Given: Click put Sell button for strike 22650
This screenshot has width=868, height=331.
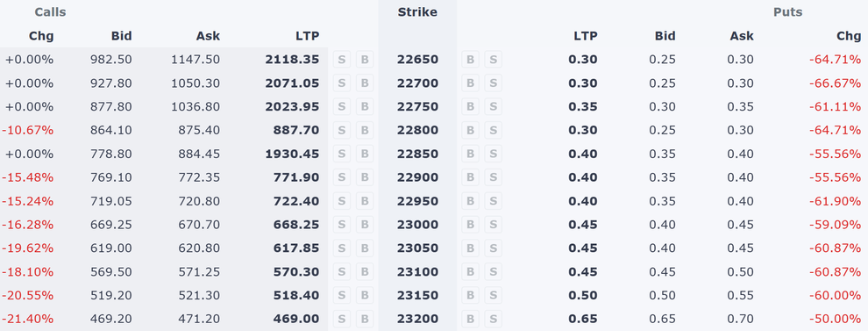Looking at the screenshot, I should pyautogui.click(x=494, y=60).
